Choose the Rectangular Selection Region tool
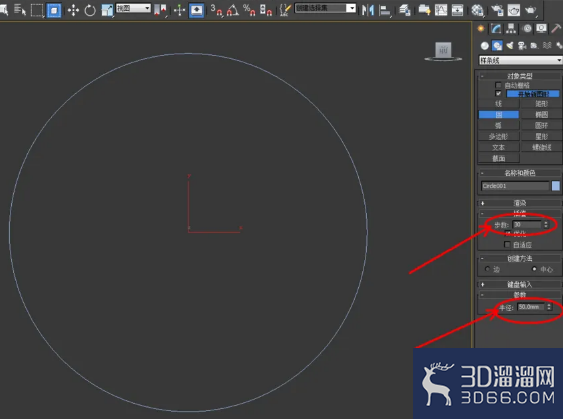This screenshot has height=419, width=563. pyautogui.click(x=37, y=10)
